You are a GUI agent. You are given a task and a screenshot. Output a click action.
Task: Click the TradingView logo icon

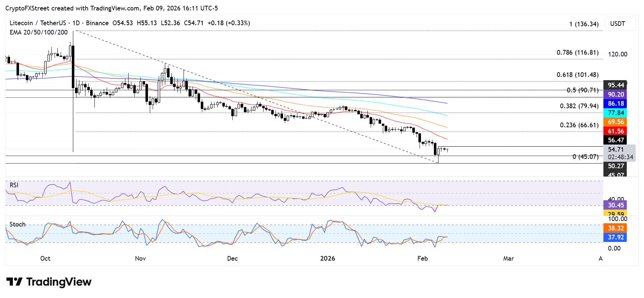[x=14, y=281]
